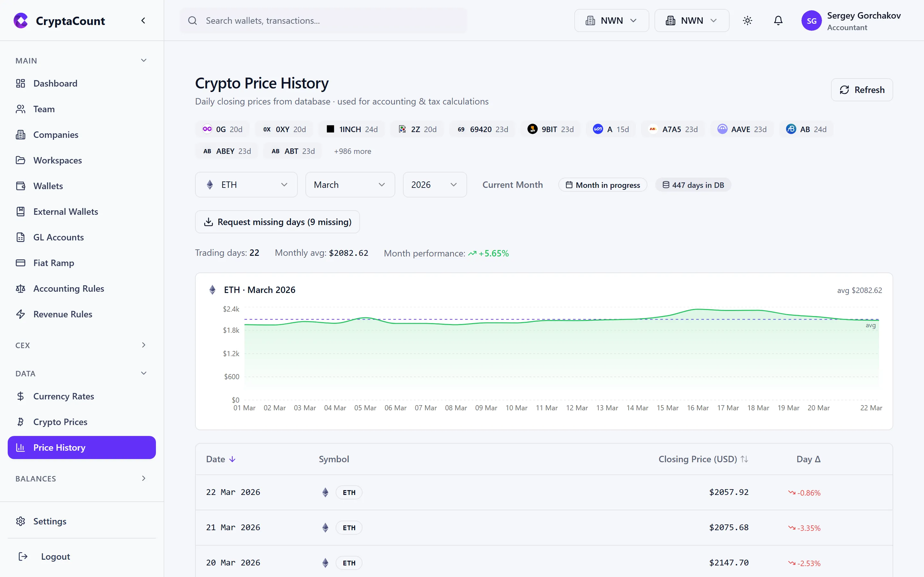Collapse the sidebar with the arrow icon
The width and height of the screenshot is (924, 577).
[143, 20]
